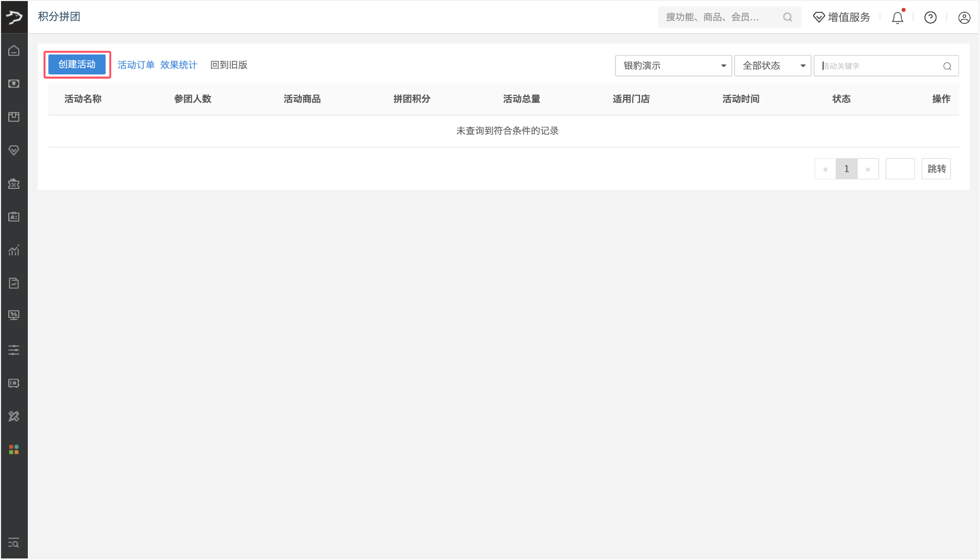Open the chart statistics sidebar icon
Viewport: 980px width, 560px height.
click(14, 250)
